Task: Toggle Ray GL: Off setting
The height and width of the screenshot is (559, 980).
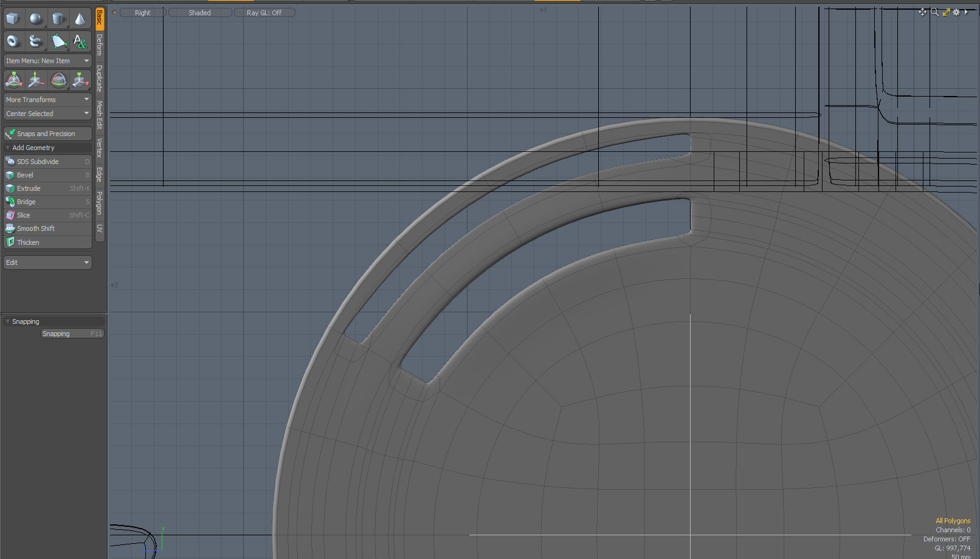Action: point(264,13)
